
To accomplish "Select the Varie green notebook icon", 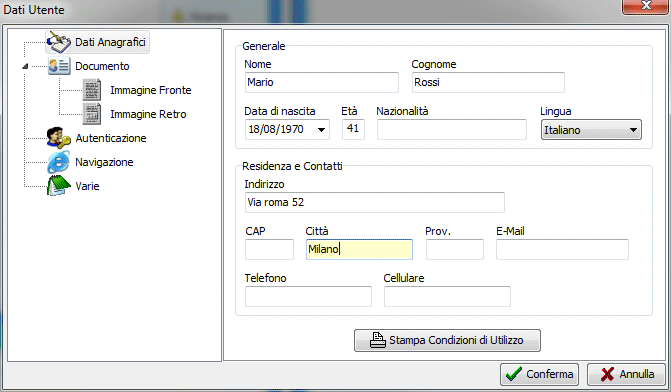I will [59, 186].
